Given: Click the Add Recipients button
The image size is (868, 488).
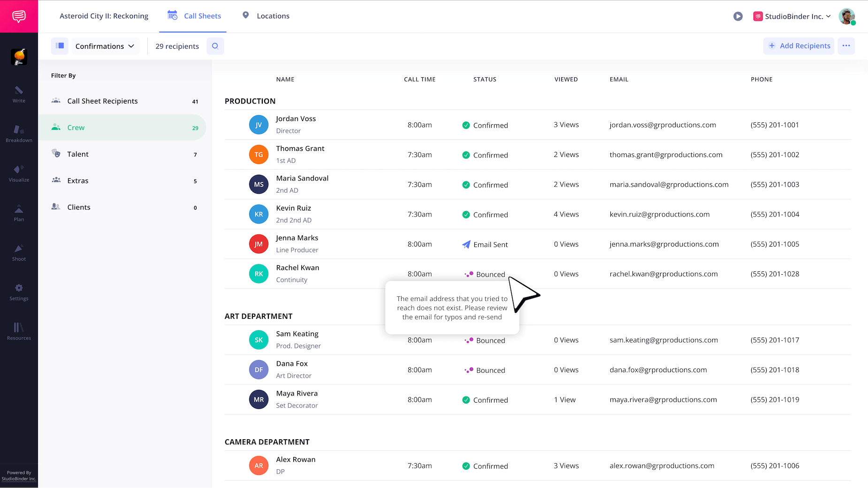Looking at the screenshot, I should (799, 46).
